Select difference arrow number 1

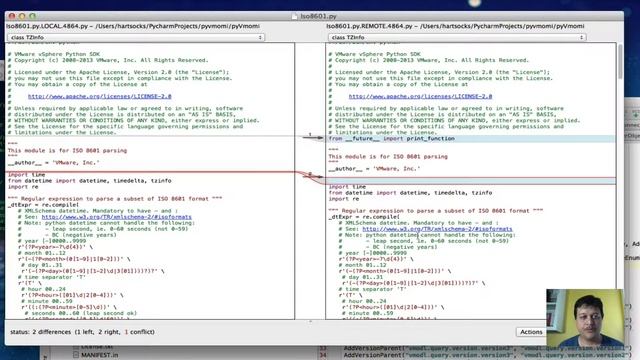pos(312,137)
